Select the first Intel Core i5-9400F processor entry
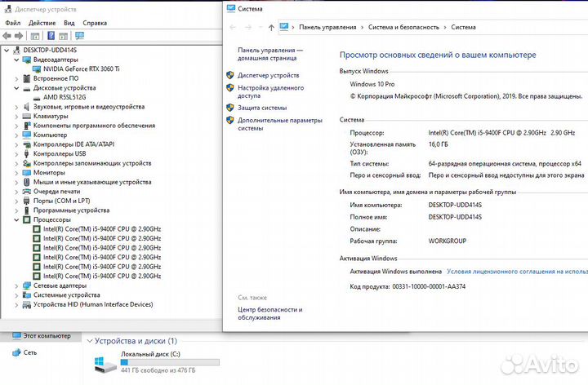Screen dimensions: 588x385 click(x=102, y=229)
